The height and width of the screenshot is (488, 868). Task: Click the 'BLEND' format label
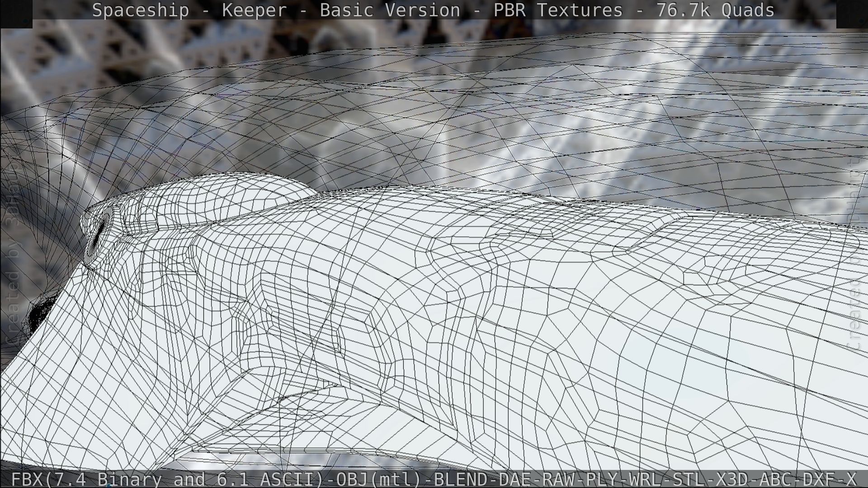tap(461, 479)
